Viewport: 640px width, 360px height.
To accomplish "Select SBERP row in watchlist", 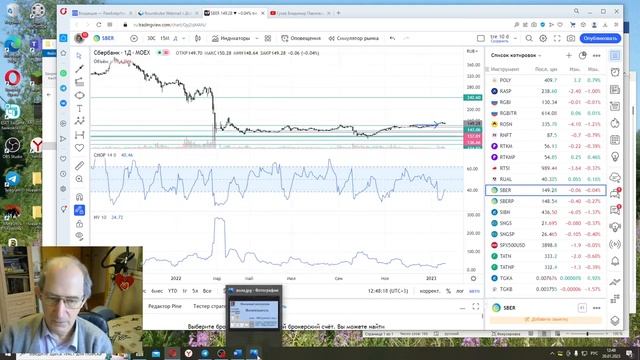I will [546, 201].
